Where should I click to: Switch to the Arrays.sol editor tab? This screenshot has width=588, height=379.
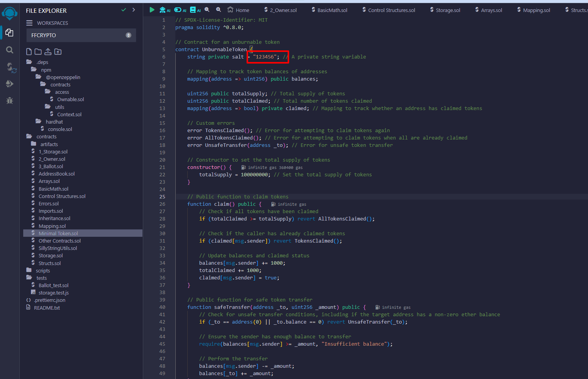[x=489, y=10]
